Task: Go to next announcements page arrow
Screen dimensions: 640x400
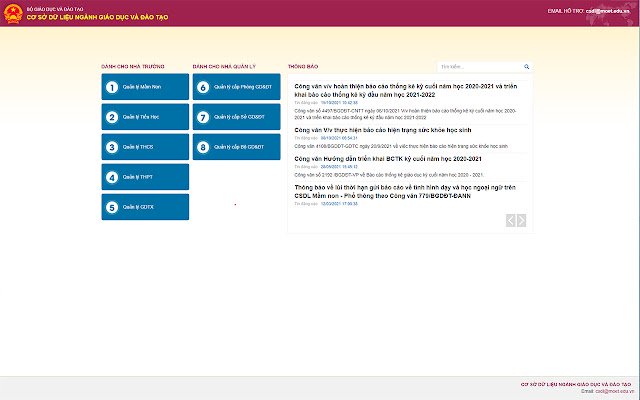Action: (522, 220)
